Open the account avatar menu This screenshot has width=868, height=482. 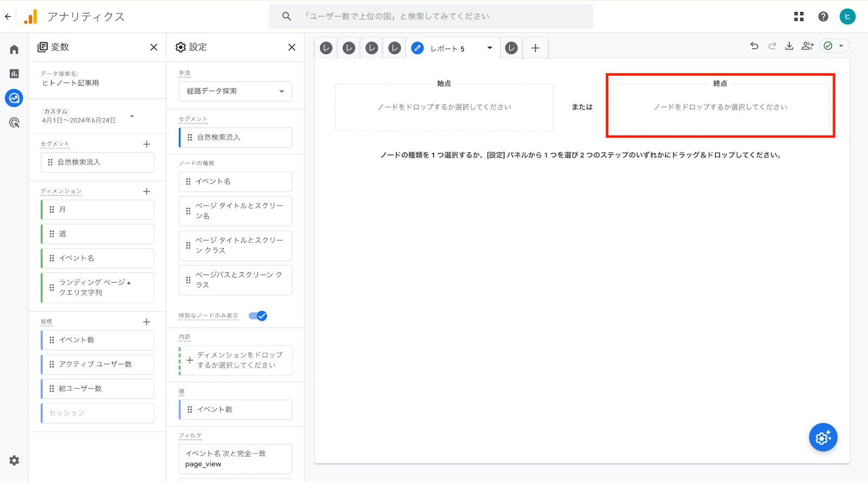point(847,16)
